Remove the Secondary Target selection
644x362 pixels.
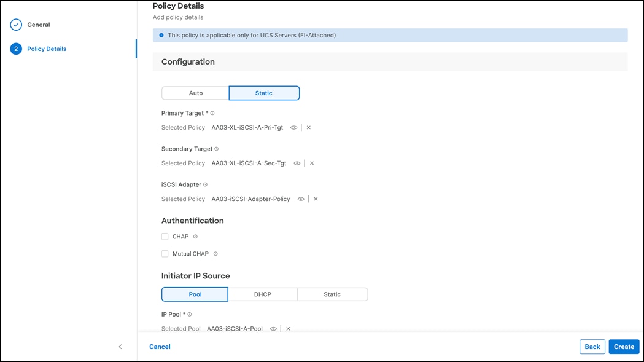311,163
